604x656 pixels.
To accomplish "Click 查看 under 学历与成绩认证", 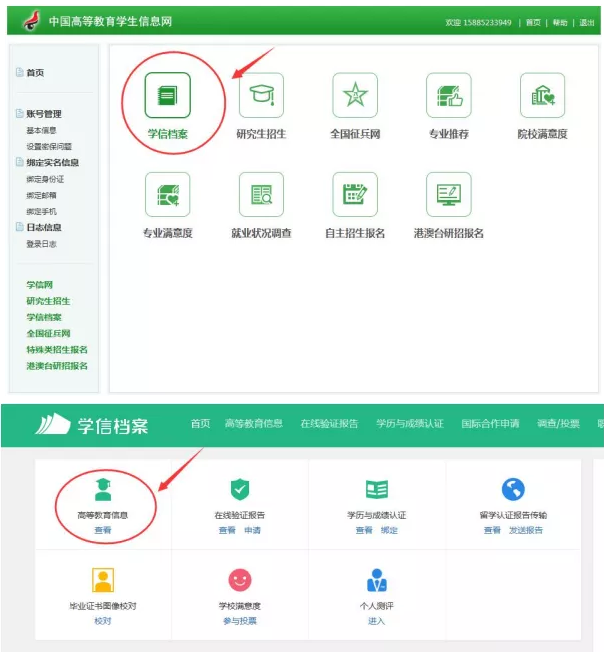I will pos(364,530).
